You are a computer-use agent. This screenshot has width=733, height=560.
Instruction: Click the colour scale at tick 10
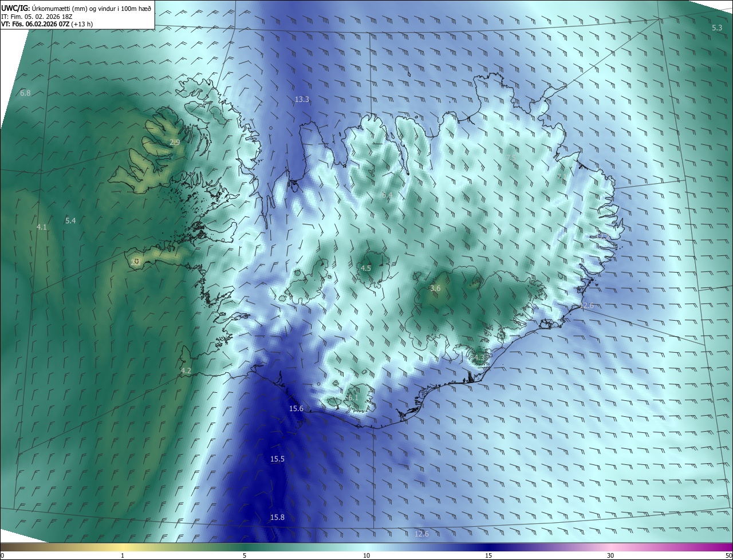tap(366, 555)
